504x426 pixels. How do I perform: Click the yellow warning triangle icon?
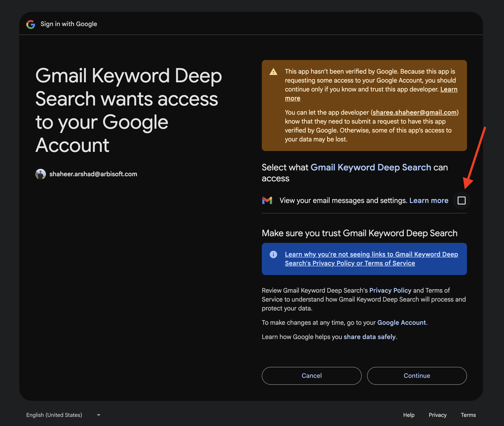point(273,72)
